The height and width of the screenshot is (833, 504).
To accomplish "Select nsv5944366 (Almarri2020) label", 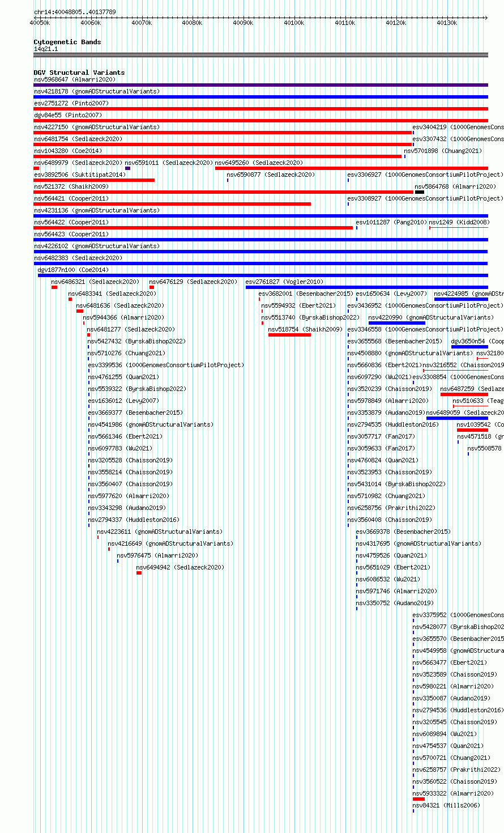I will click(123, 317).
